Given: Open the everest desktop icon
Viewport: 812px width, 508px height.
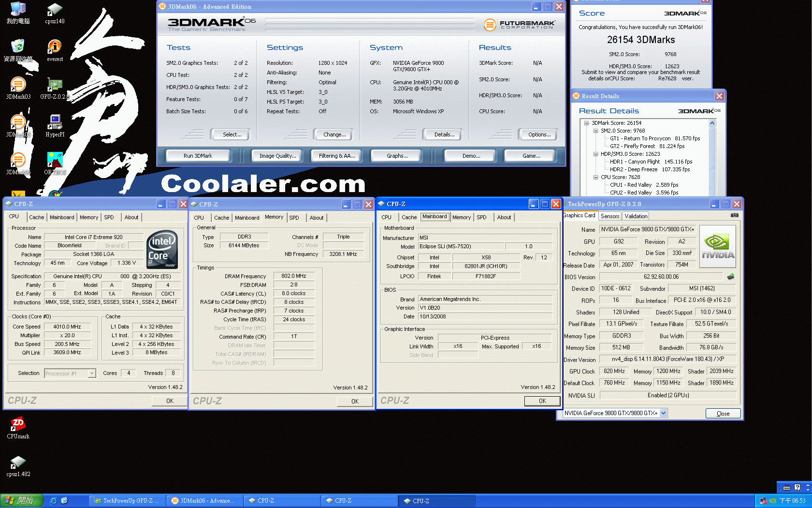Looking at the screenshot, I should click(55, 50).
